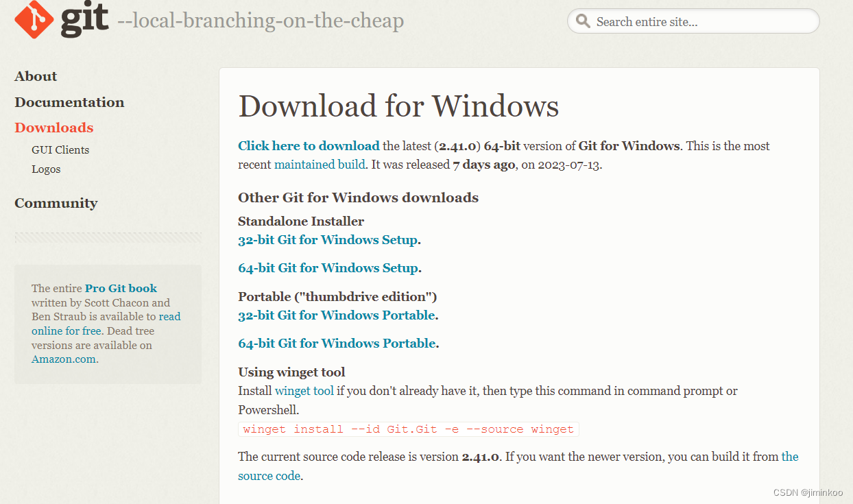The height and width of the screenshot is (504, 853).
Task: Click the 'Click here to download' link
Action: (x=309, y=145)
